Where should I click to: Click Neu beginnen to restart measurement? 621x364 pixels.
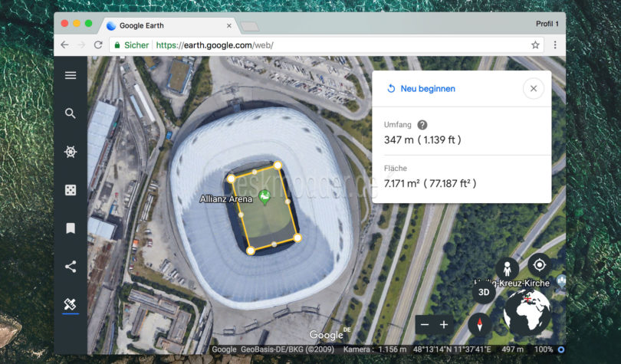[x=421, y=89]
